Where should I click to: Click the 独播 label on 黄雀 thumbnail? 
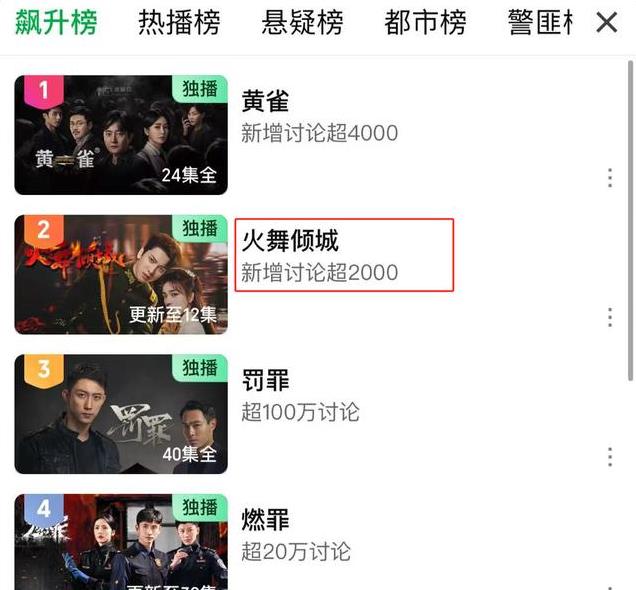pyautogui.click(x=200, y=89)
